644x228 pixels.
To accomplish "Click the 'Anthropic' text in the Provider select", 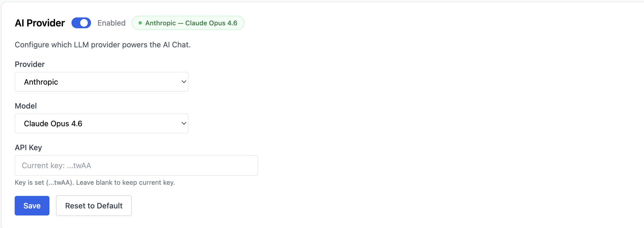I will (41, 82).
